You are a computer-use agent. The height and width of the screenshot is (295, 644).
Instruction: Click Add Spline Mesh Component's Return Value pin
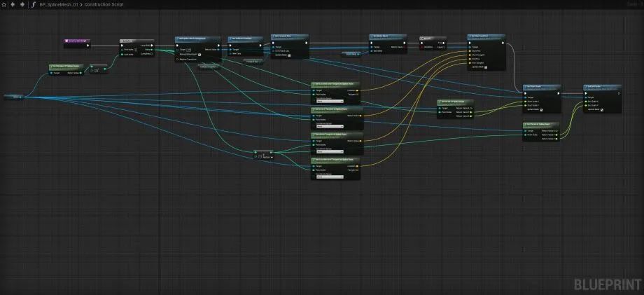click(x=218, y=50)
